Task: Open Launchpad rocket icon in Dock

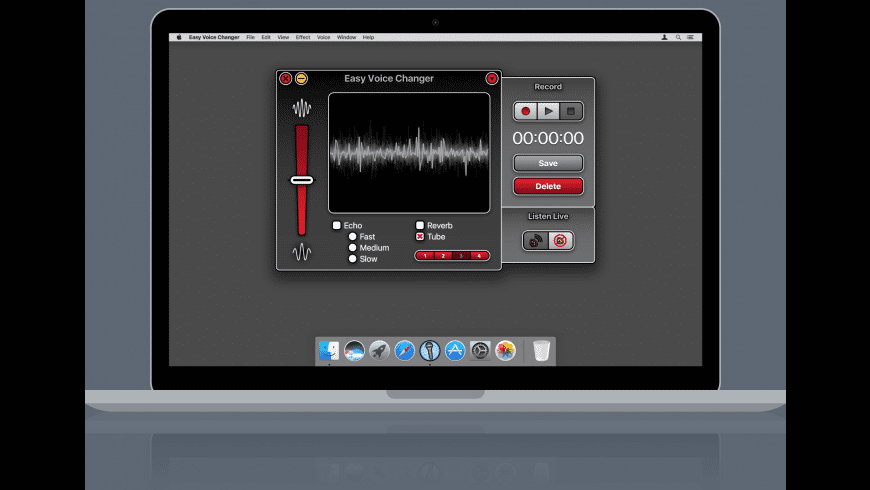Action: [x=380, y=351]
